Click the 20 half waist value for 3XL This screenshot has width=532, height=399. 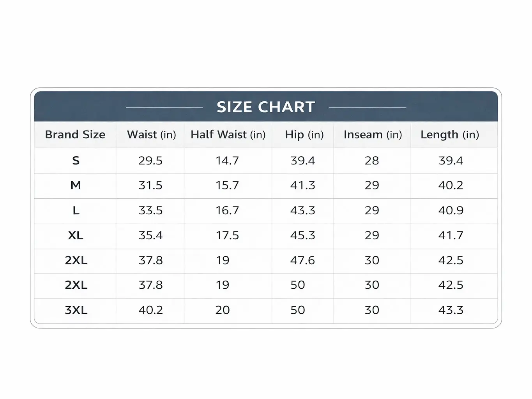click(x=223, y=310)
